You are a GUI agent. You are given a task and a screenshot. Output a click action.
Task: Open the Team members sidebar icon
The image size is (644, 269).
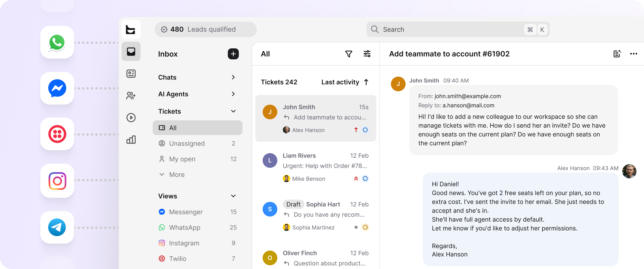[x=131, y=95]
